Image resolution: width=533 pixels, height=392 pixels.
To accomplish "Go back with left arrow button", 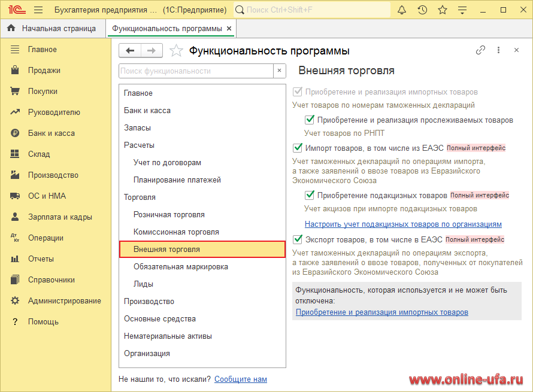I will point(130,51).
